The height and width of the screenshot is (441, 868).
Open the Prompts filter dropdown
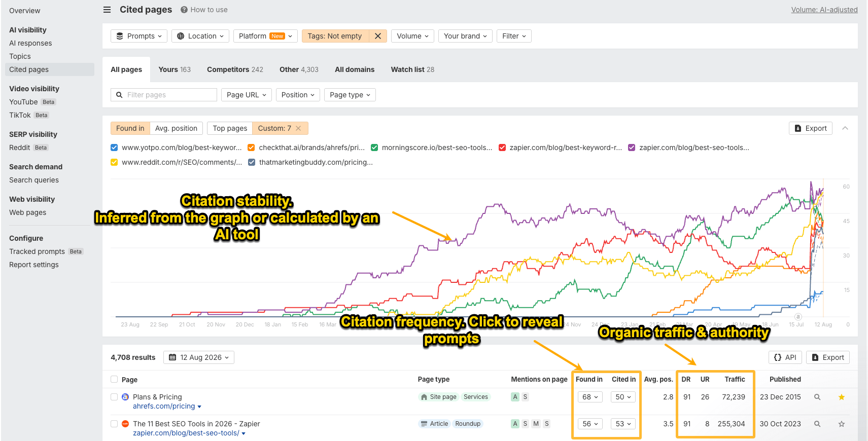tap(139, 36)
